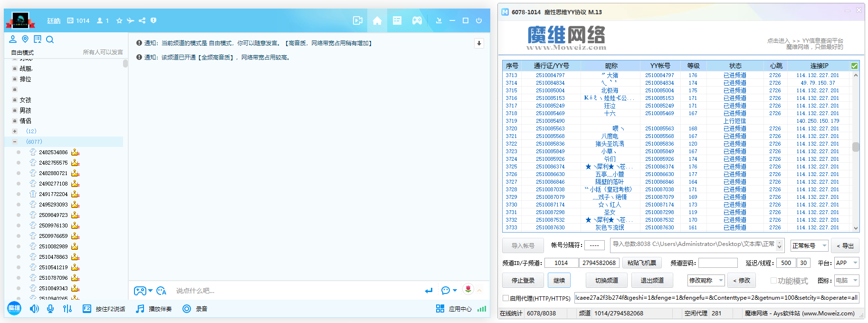The width and height of the screenshot is (868, 323).
Task: Click the location pin icon in sidebar
Action: 25,39
